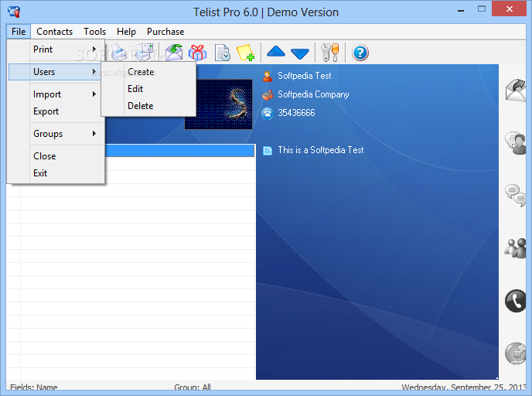The height and width of the screenshot is (396, 532).
Task: Click the blue down arrow icon
Action: point(300,53)
